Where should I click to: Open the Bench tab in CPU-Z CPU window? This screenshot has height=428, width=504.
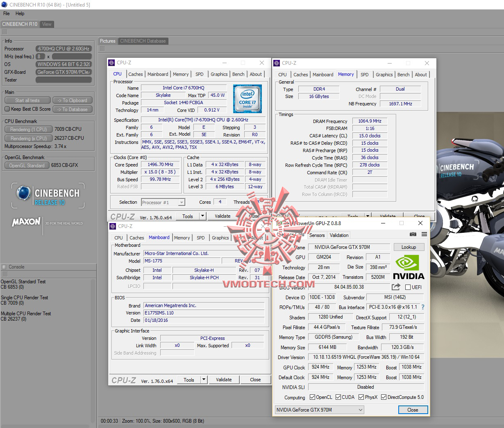tap(238, 74)
